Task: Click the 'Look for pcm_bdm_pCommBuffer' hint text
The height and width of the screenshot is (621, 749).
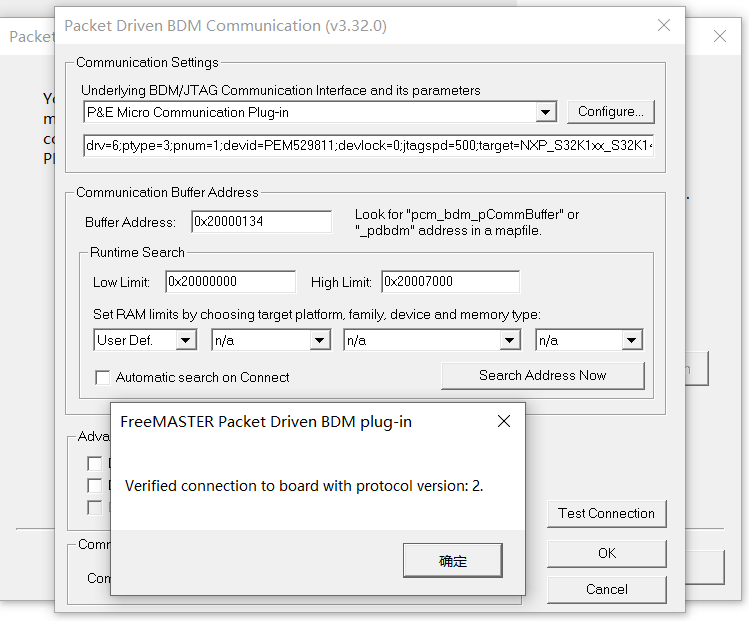Action: [x=467, y=223]
